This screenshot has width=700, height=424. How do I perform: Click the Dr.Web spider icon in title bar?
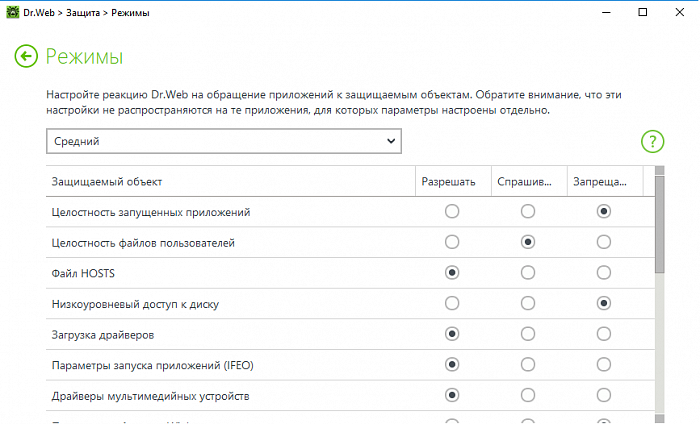click(x=12, y=12)
